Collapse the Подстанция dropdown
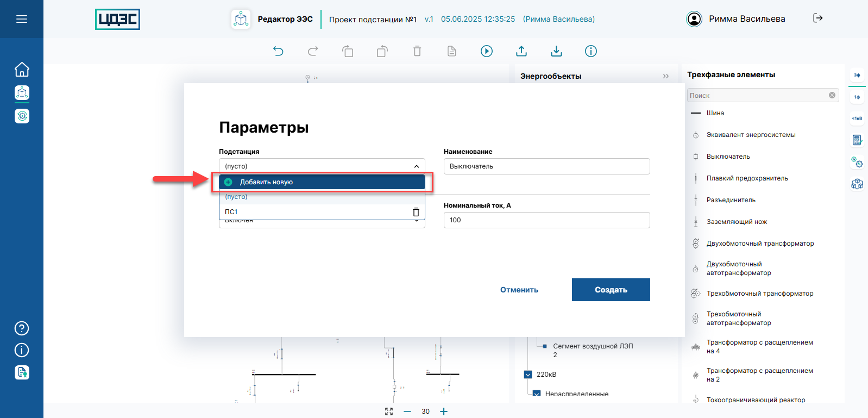Viewport: 868px width, 418px height. point(416,166)
